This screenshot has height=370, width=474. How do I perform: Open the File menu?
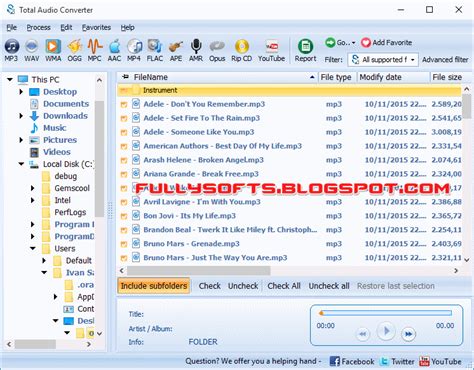[11, 27]
